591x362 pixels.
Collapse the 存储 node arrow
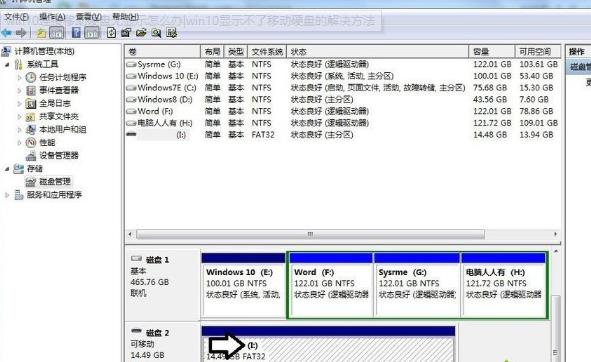[x=7, y=169]
